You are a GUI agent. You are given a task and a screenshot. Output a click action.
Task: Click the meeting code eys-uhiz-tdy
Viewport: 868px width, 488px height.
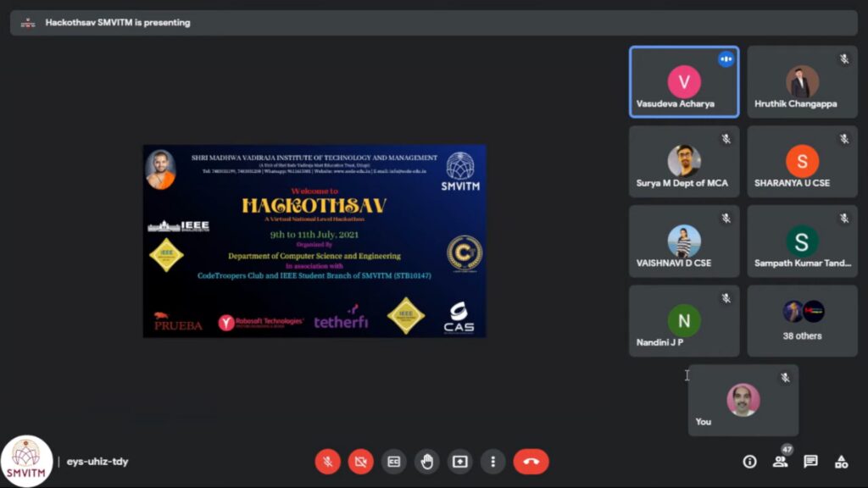coord(97,462)
